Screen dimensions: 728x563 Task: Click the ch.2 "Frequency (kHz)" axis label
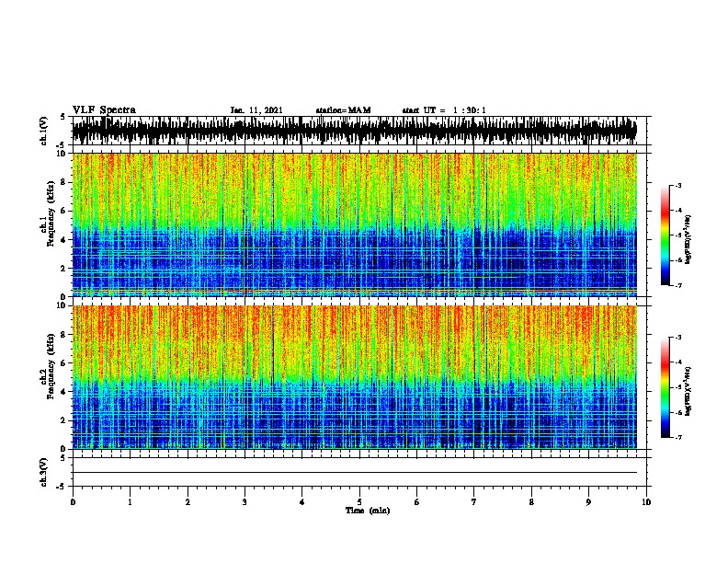coord(51,366)
